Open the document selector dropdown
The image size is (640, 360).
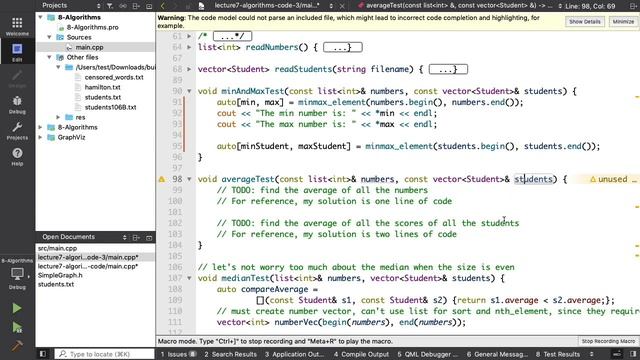331,6
